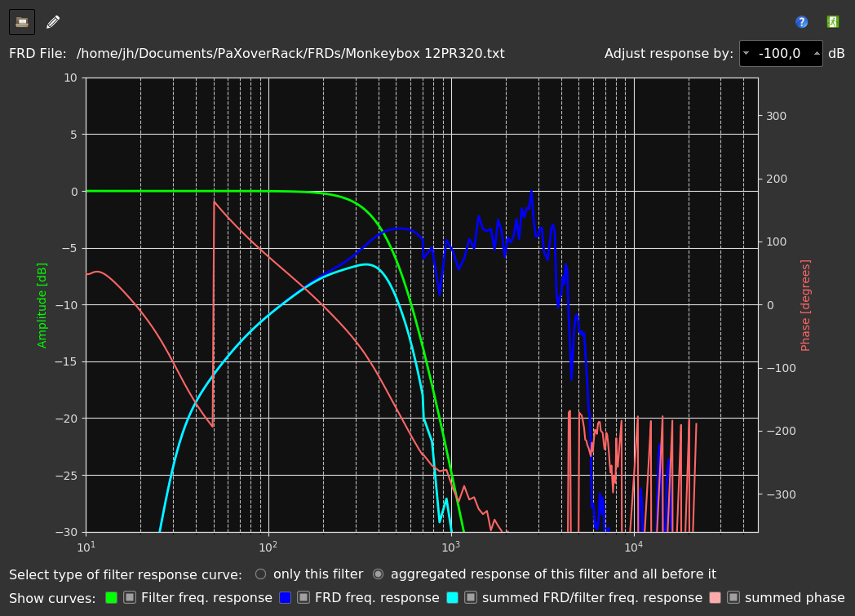Image resolution: width=855 pixels, height=616 pixels.
Task: Click the 10³ frequency axis tick label
Action: [x=451, y=547]
